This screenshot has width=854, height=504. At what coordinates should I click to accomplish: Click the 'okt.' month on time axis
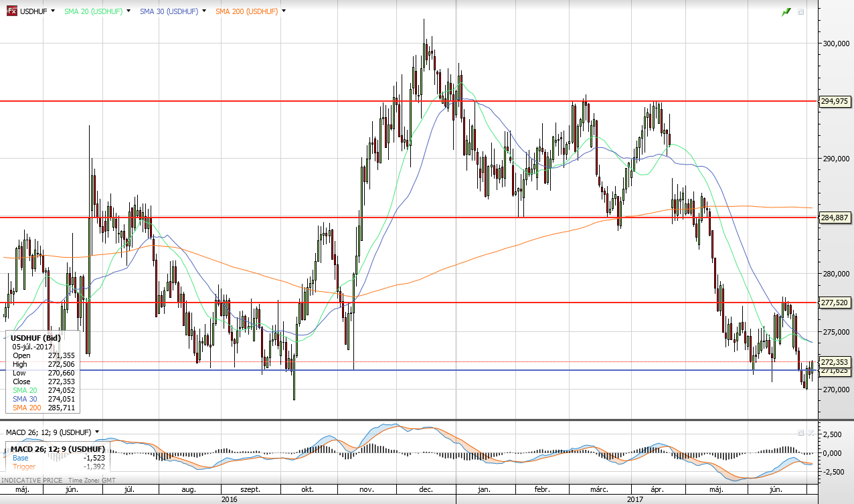click(x=308, y=490)
